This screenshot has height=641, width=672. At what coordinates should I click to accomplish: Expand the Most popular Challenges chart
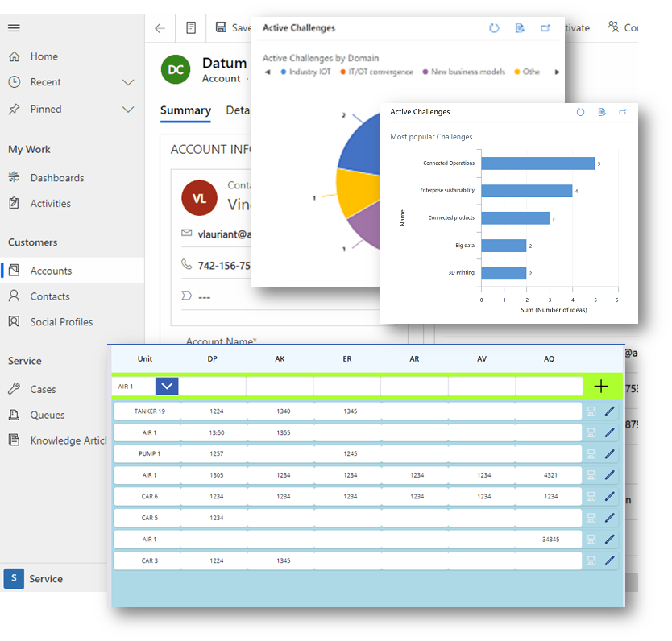623,113
